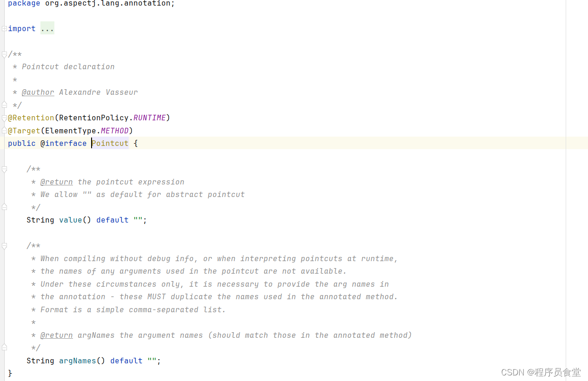
Task: Expand the collapsed import statements fold marker
Action: click(4, 29)
